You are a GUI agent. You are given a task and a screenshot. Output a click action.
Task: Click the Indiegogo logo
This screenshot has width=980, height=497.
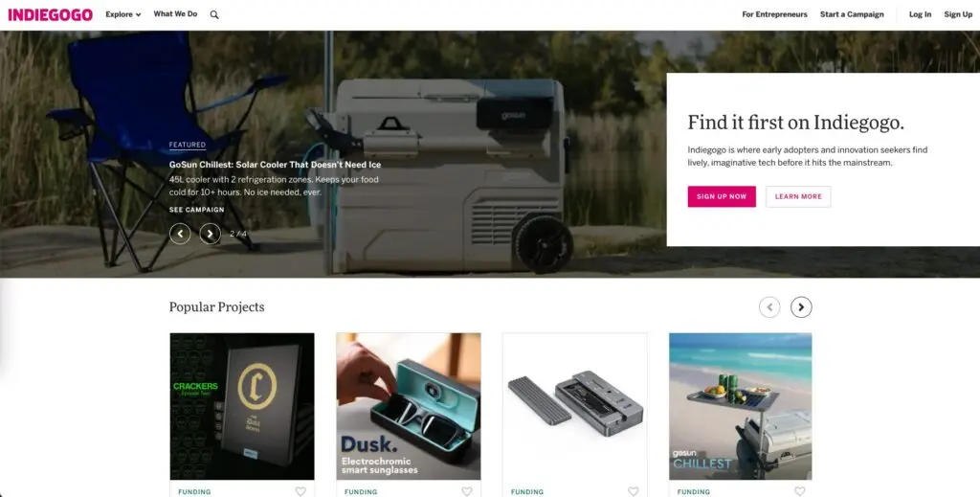pos(50,14)
